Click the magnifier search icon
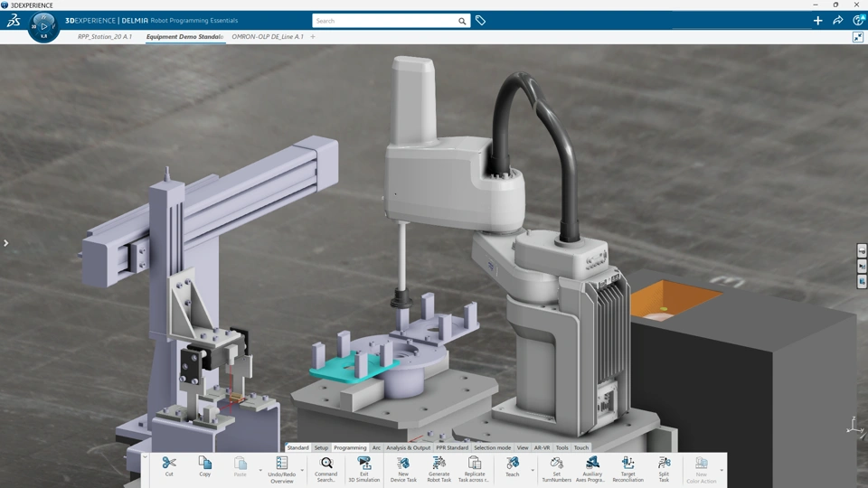868x488 pixels. [462, 21]
